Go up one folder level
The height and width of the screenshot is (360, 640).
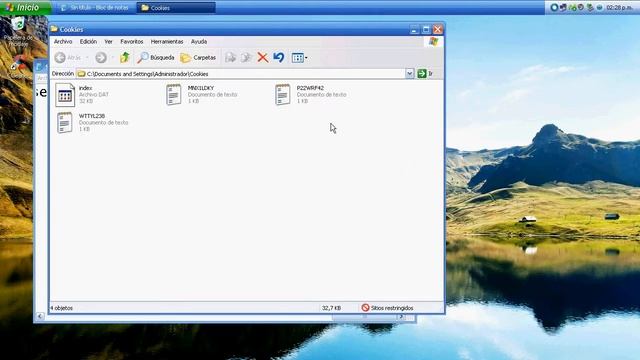click(x=124, y=58)
